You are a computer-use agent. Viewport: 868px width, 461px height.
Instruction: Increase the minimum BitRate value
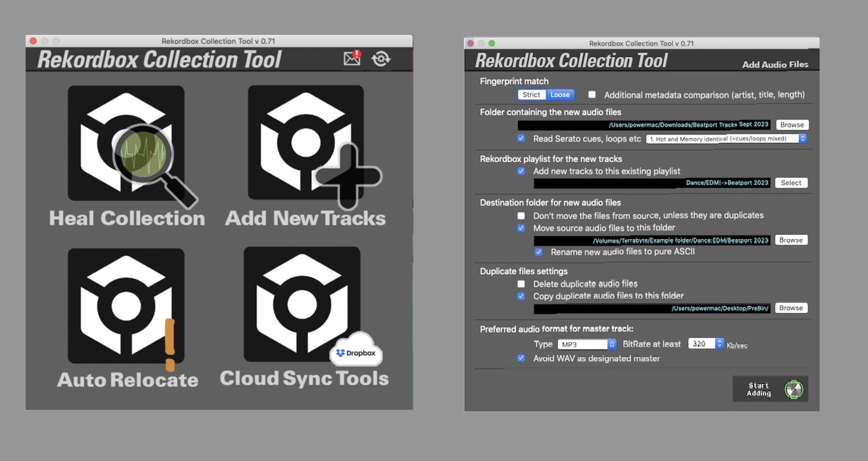720,341
